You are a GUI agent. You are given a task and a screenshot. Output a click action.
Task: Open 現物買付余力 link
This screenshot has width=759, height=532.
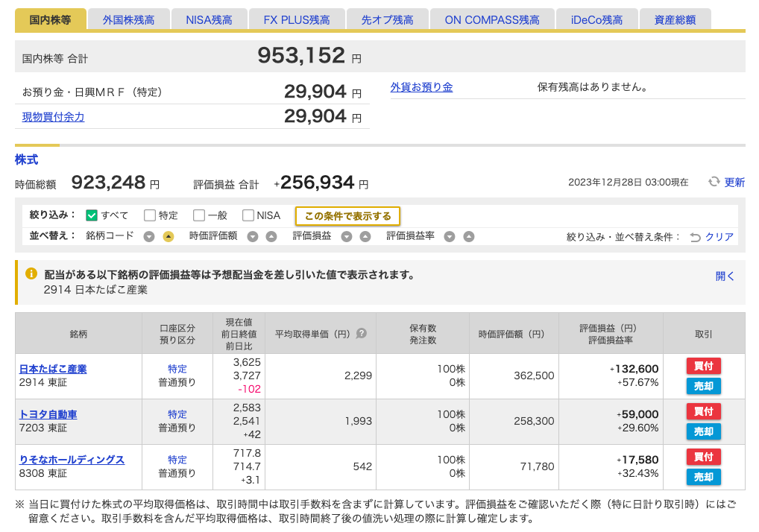(53, 117)
